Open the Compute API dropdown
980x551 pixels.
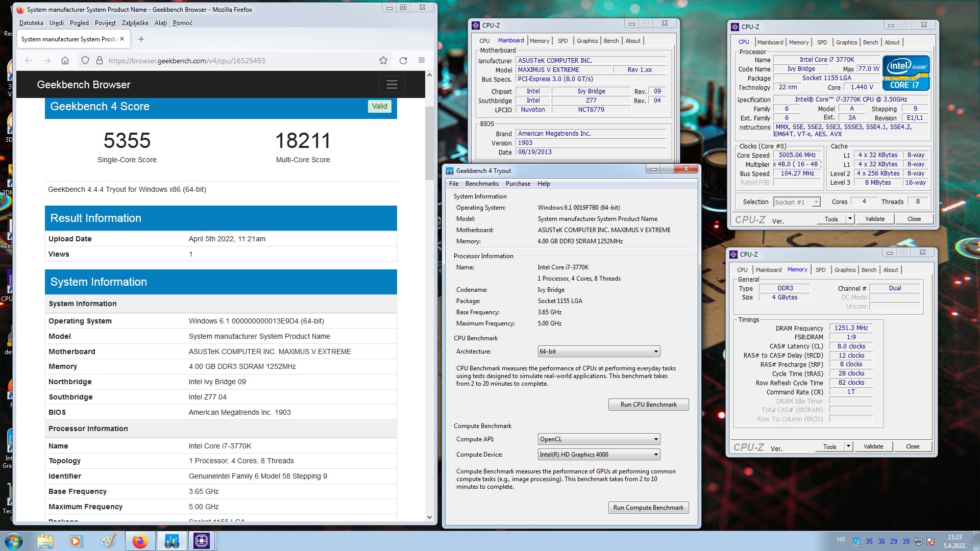(599, 439)
